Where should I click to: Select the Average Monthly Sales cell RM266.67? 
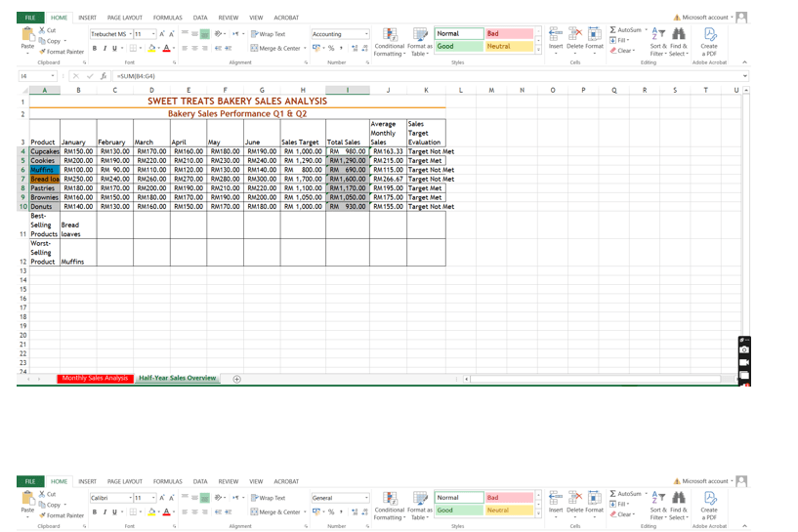pyautogui.click(x=388, y=179)
